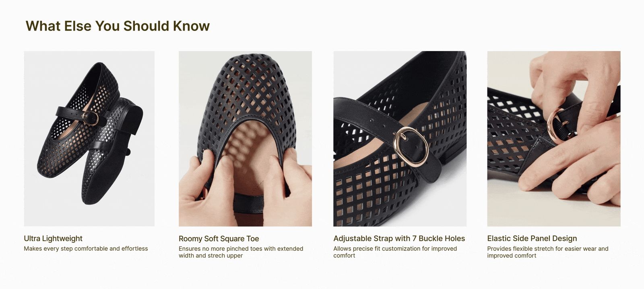Click 'Provides flexible stretch for easier wear' text
This screenshot has width=644, height=289.
tap(548, 252)
